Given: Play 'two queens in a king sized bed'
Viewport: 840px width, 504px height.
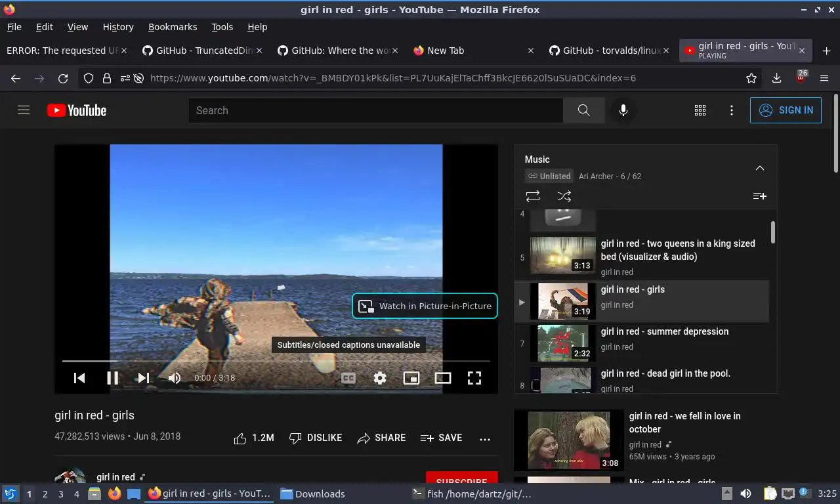Looking at the screenshot, I should pyautogui.click(x=642, y=257).
